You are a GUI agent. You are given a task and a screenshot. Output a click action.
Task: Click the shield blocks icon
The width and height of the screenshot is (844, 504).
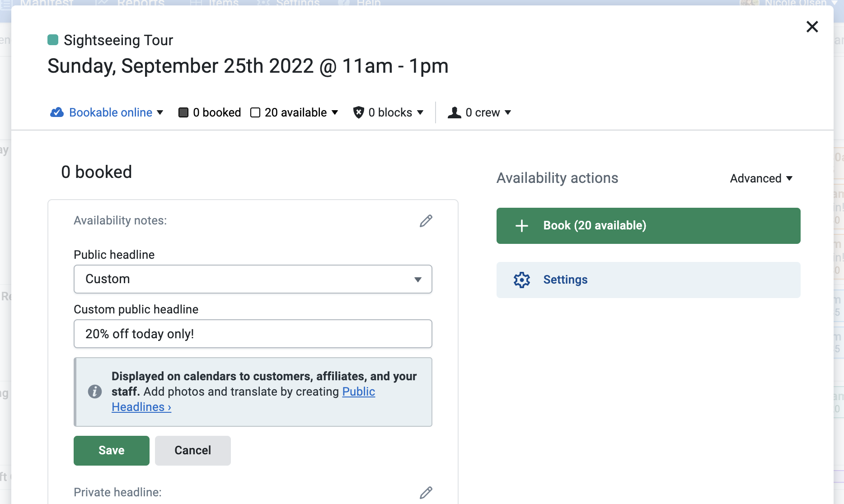[x=358, y=112]
